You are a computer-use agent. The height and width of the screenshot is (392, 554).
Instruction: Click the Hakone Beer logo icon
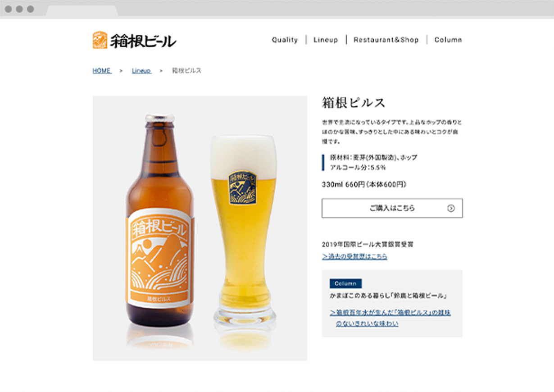point(100,40)
